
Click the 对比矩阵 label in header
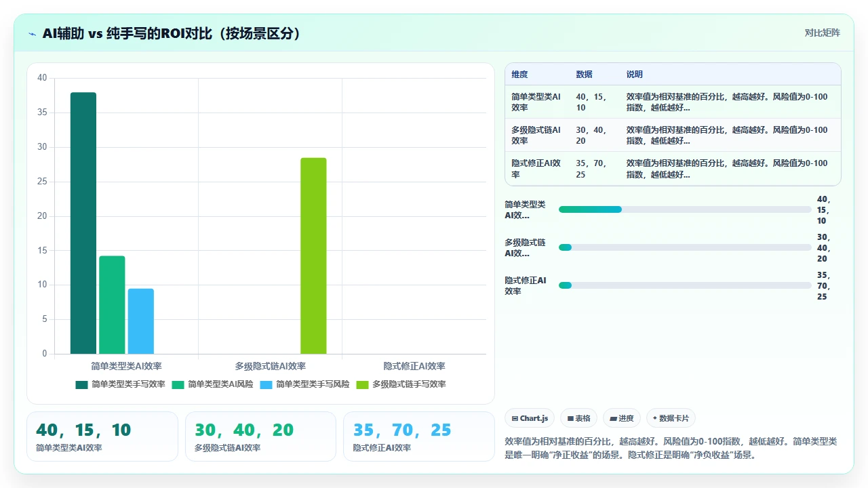[822, 33]
